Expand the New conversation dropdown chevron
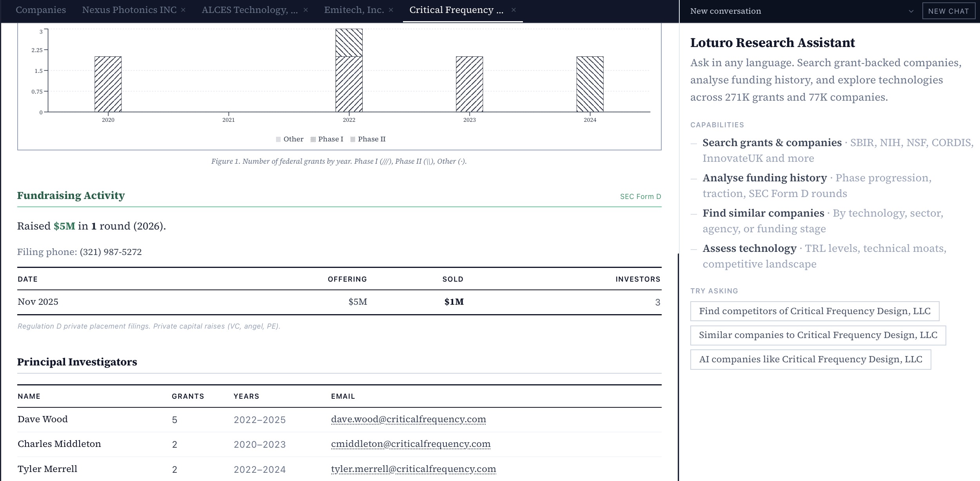Viewport: 980px width, 481px height. coord(911,11)
